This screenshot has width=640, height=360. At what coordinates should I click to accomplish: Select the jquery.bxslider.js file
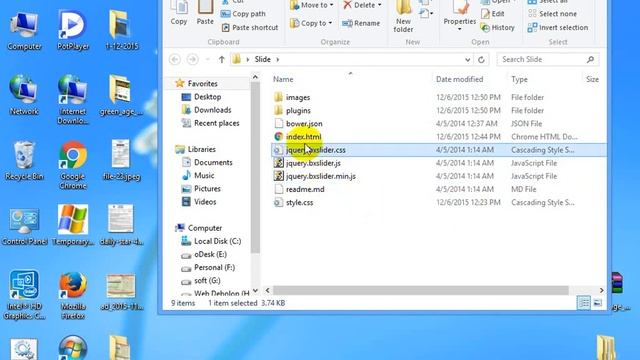point(313,163)
